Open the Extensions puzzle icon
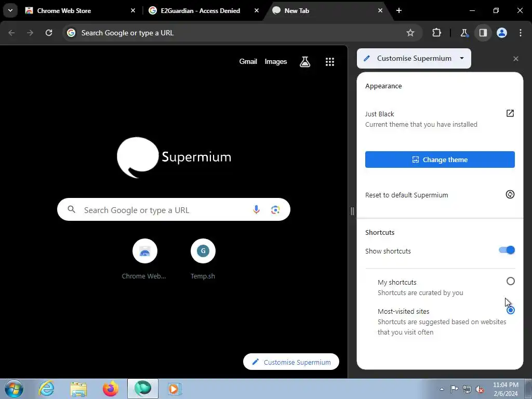532x399 pixels. point(436,33)
